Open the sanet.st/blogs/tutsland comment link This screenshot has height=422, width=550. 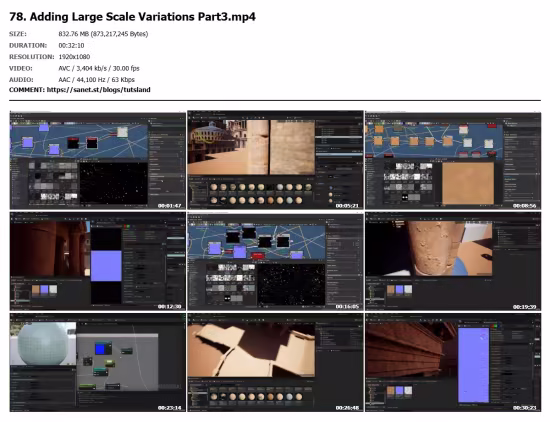99,90
